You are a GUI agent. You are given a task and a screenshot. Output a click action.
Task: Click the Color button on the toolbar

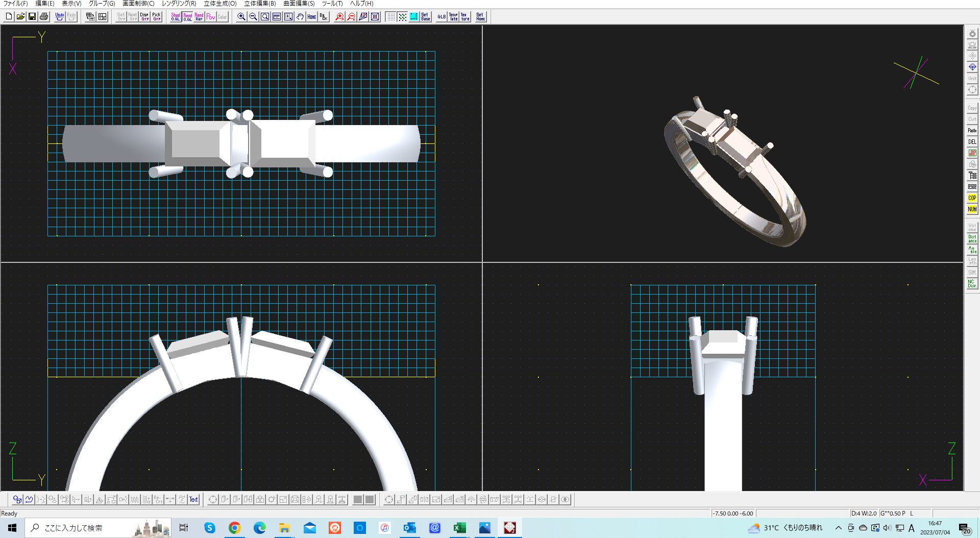[x=222, y=16]
